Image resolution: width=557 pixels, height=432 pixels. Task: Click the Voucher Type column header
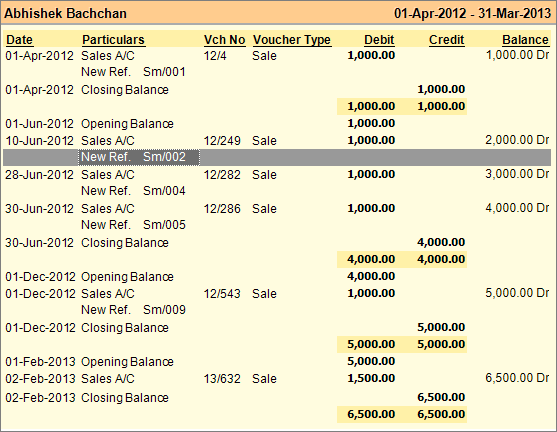292,39
